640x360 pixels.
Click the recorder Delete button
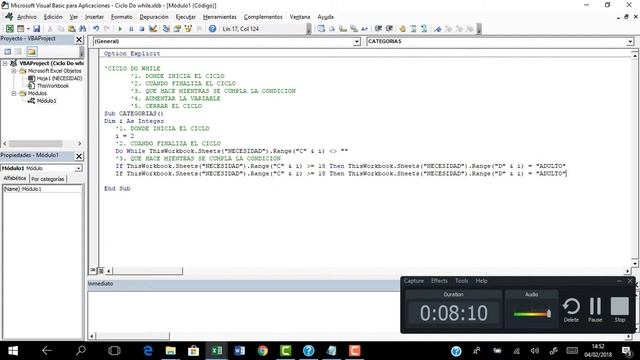coord(571,310)
